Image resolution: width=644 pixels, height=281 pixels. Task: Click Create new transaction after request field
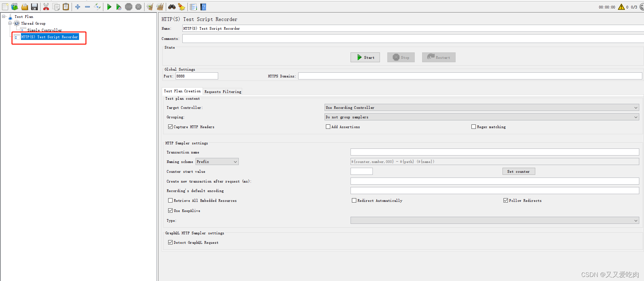495,181
